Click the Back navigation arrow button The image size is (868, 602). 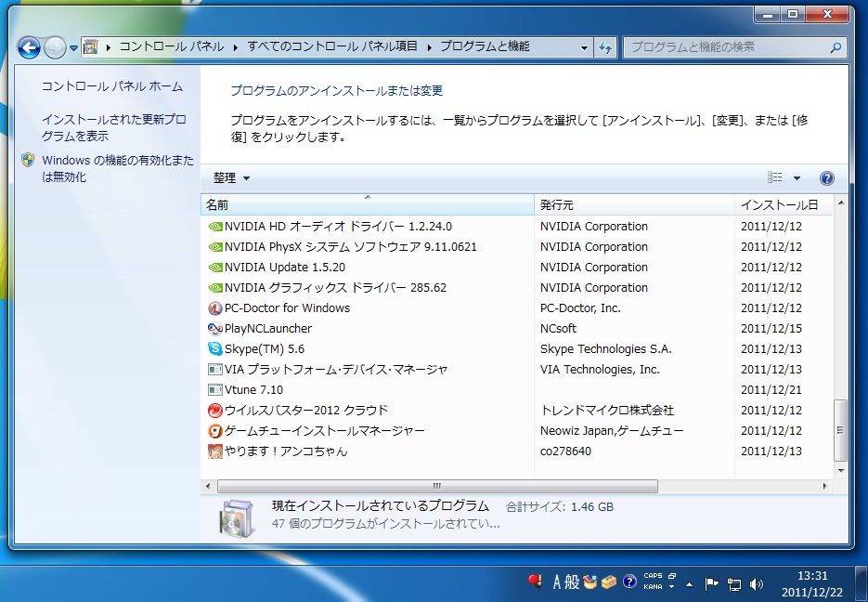pyautogui.click(x=29, y=47)
